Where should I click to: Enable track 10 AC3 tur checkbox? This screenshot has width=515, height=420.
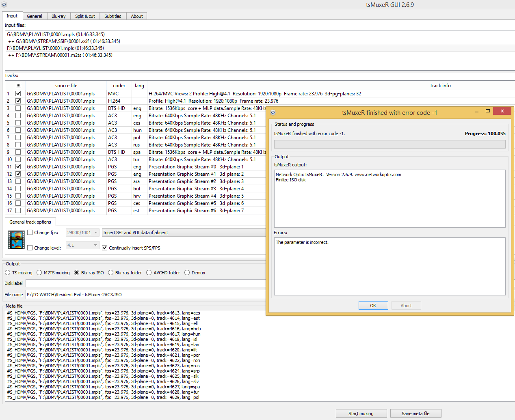18,159
